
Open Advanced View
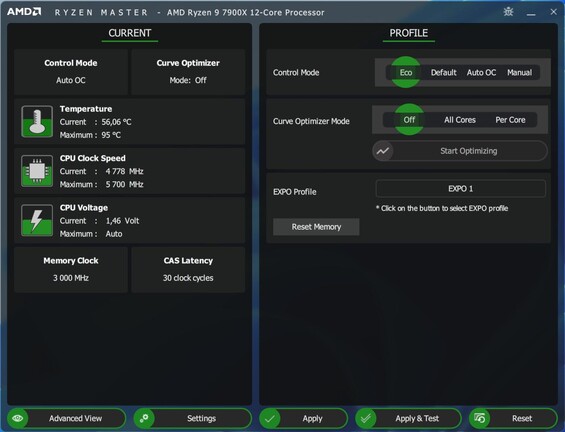pyautogui.click(x=66, y=418)
